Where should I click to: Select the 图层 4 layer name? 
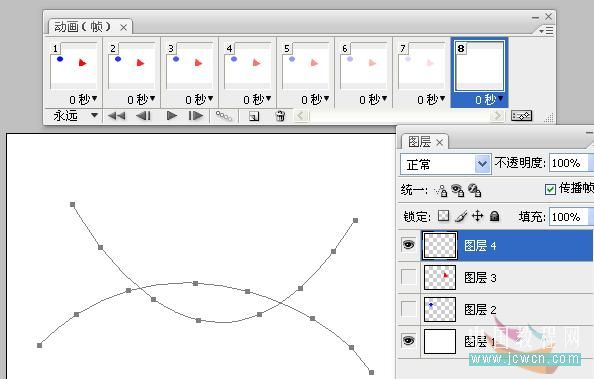pos(480,246)
